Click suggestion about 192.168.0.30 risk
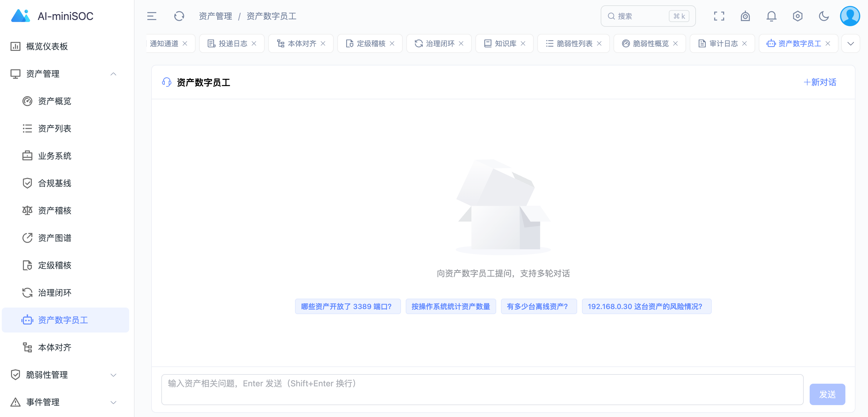 [x=647, y=306]
